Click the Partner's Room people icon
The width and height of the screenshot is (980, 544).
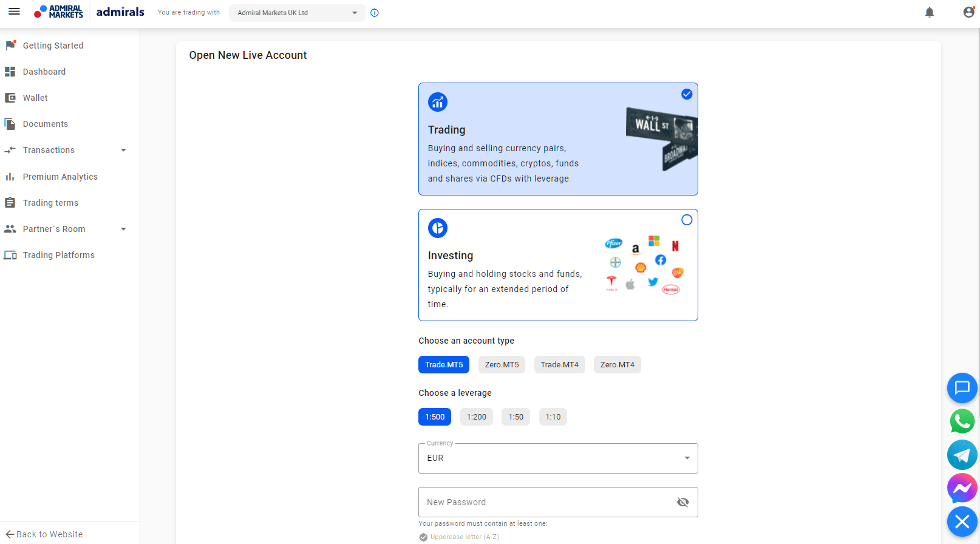[10, 229]
